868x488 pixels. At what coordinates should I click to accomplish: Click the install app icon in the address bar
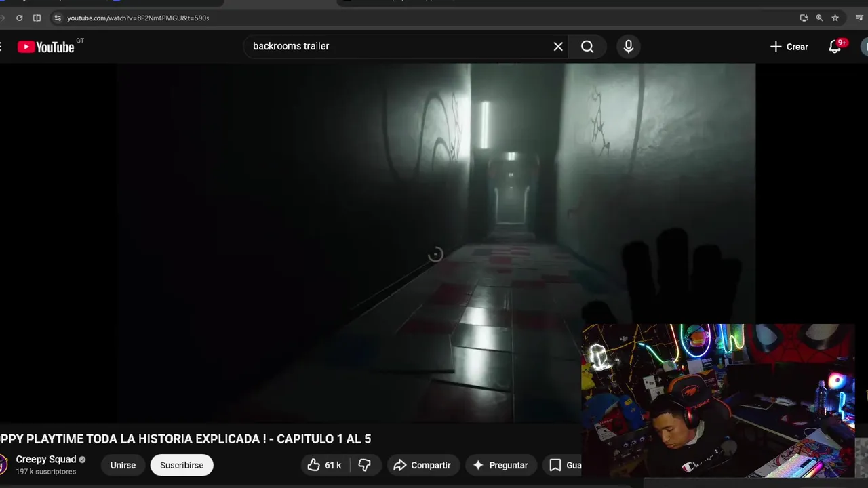(804, 18)
